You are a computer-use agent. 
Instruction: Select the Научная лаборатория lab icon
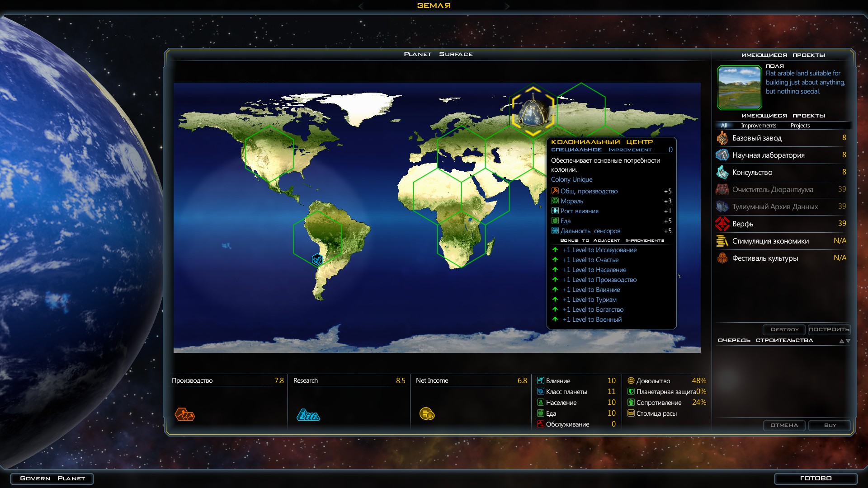coord(722,155)
